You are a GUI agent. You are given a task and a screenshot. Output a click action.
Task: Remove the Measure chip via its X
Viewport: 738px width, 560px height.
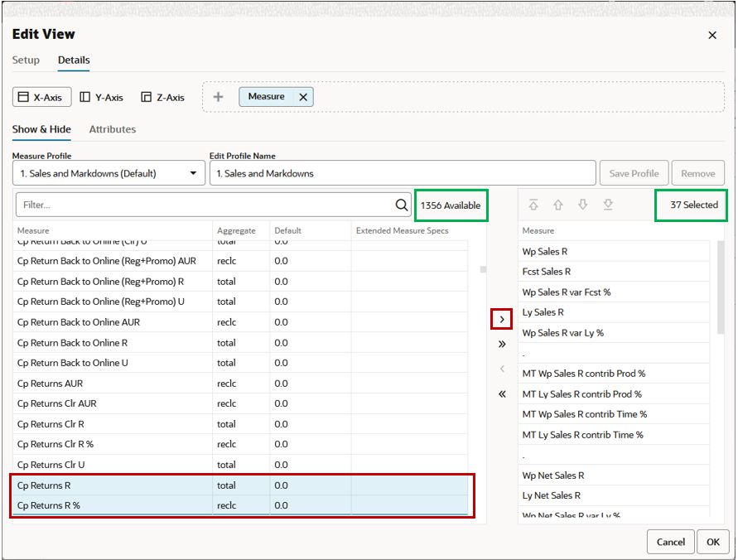(x=303, y=97)
